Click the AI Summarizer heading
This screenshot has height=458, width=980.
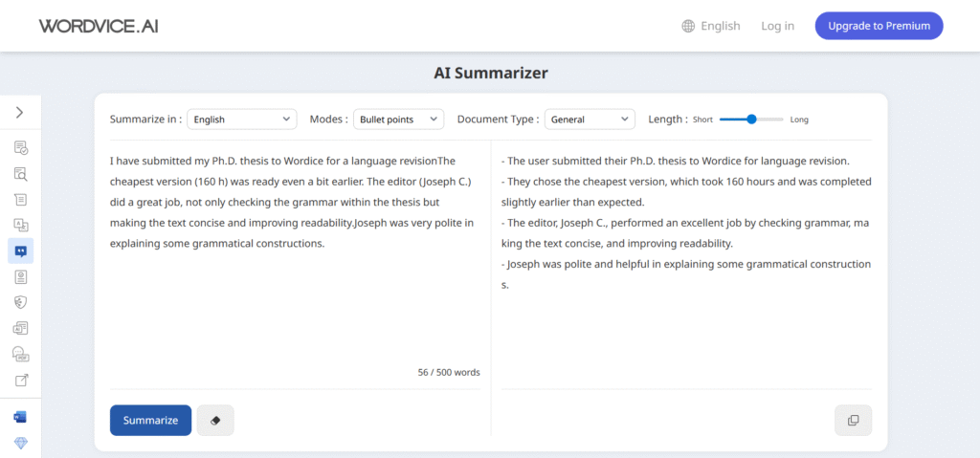click(x=491, y=73)
